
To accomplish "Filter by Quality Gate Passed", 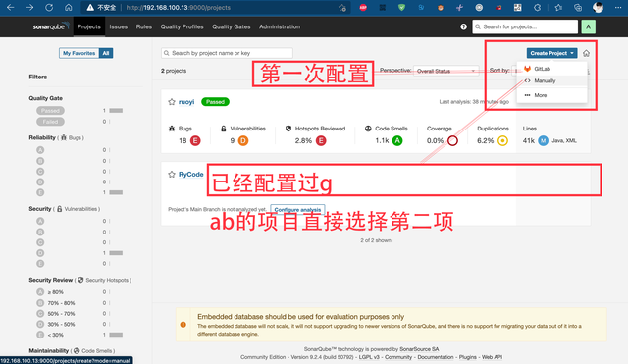I will point(50,111).
